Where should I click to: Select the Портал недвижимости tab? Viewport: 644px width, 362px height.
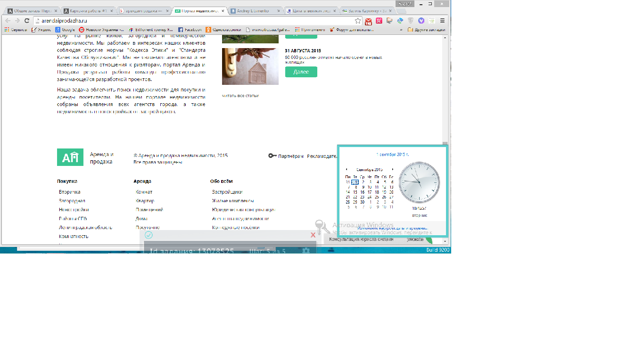pos(199,10)
